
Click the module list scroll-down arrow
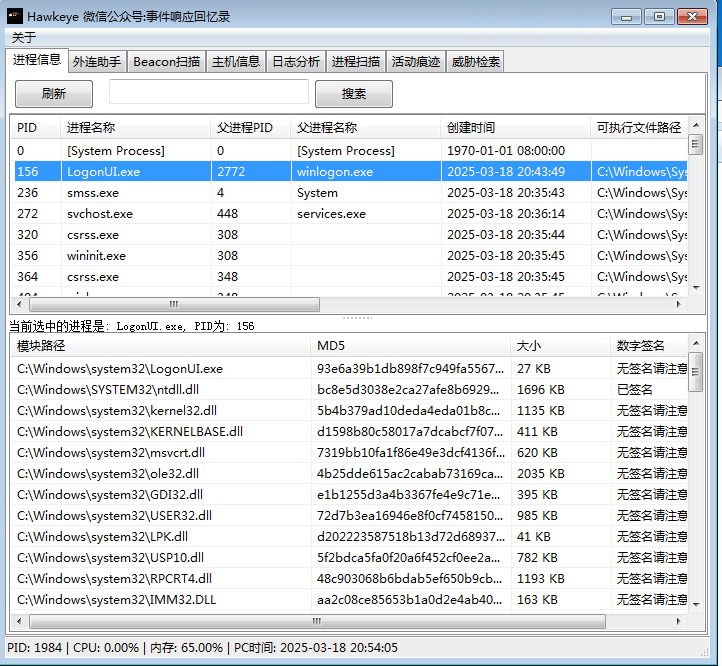click(696, 605)
